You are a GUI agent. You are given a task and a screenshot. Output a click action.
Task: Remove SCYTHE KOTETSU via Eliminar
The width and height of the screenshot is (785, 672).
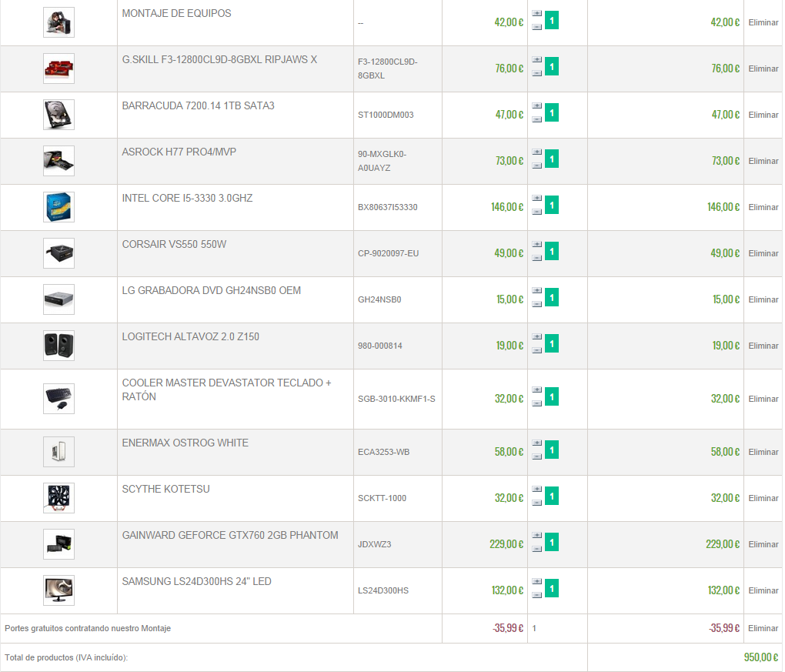point(763,498)
